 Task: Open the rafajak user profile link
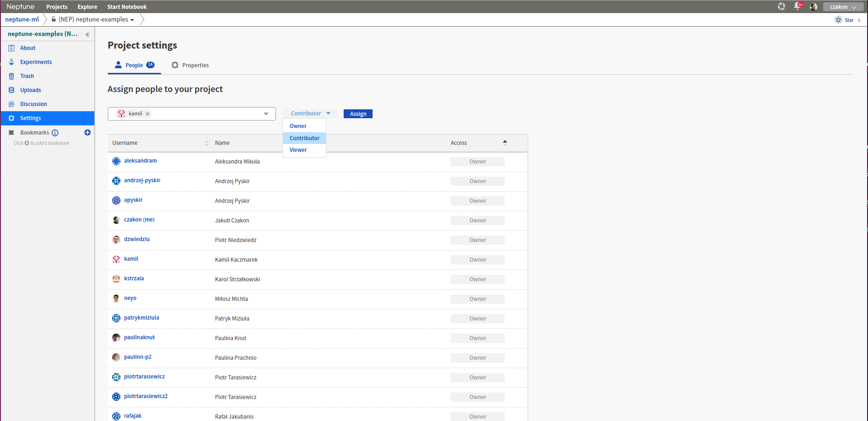pyautogui.click(x=133, y=416)
